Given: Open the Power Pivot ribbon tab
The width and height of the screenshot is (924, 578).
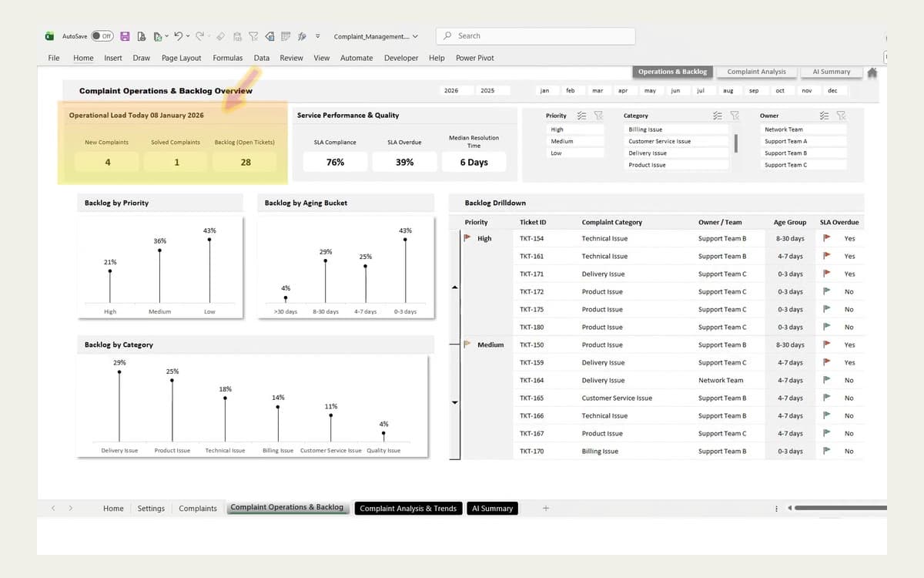Looking at the screenshot, I should point(475,58).
